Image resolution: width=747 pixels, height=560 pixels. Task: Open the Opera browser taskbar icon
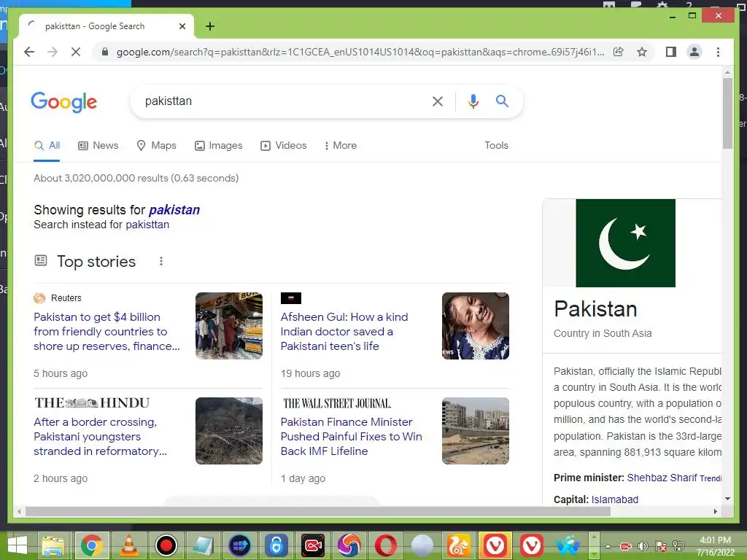(385, 545)
